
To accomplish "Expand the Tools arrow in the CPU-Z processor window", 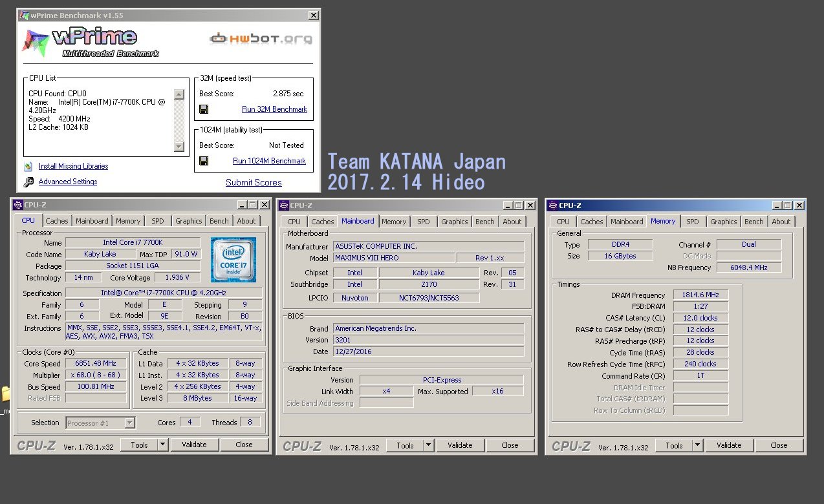I will (x=162, y=445).
